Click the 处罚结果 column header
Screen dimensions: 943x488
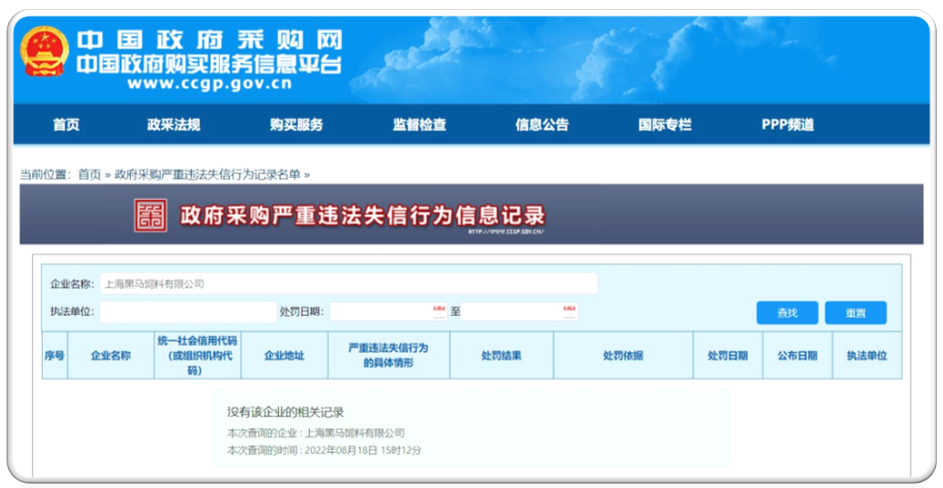[x=501, y=355]
